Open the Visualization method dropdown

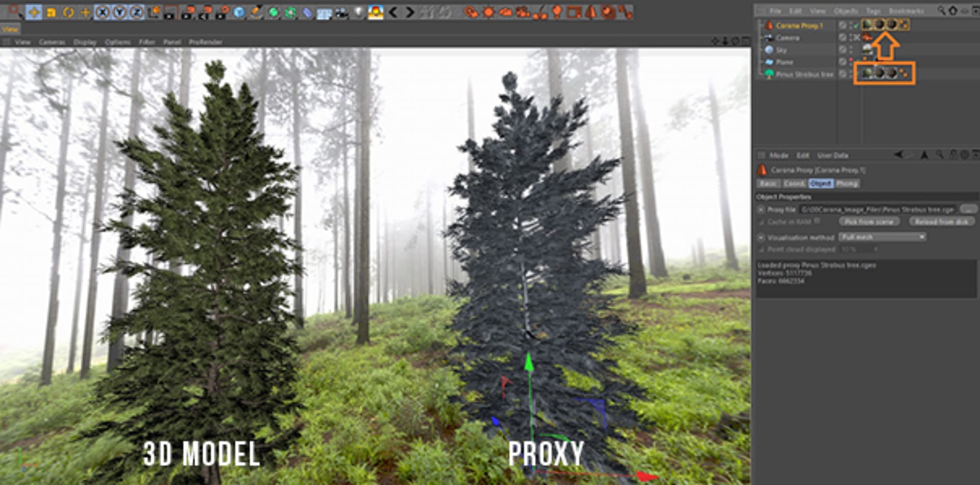[x=882, y=237]
